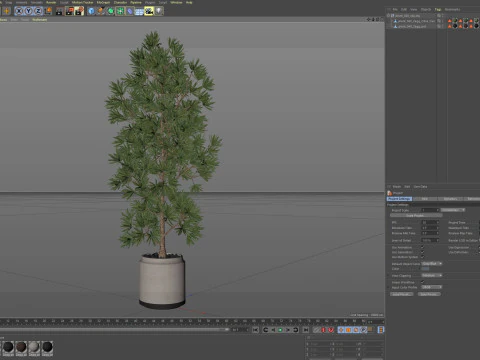Switch the coordinate system icon
Viewport: 480px width, 360px height.
[x=48, y=11]
